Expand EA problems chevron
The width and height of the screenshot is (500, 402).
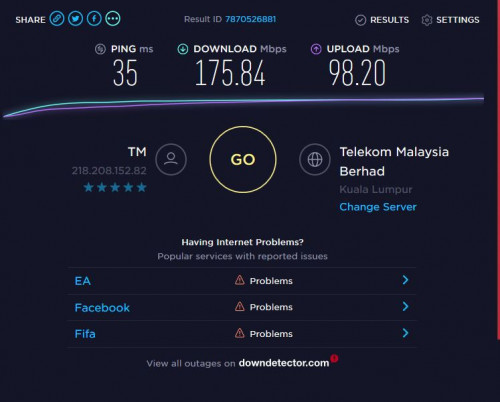tap(405, 280)
